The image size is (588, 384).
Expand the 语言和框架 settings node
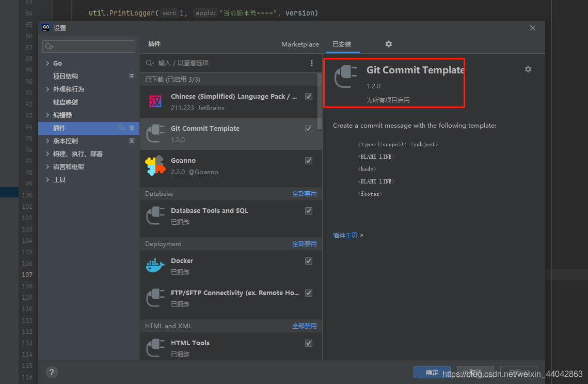point(47,166)
